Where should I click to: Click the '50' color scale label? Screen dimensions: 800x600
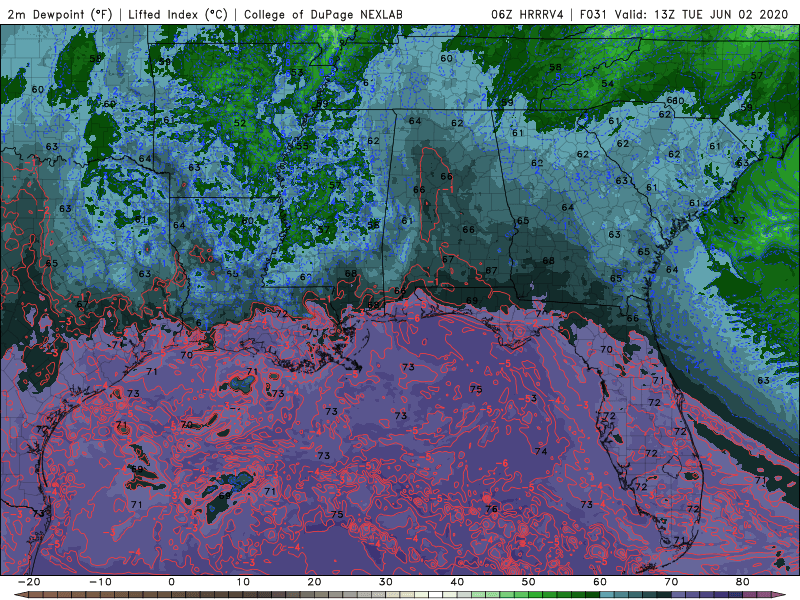529,582
